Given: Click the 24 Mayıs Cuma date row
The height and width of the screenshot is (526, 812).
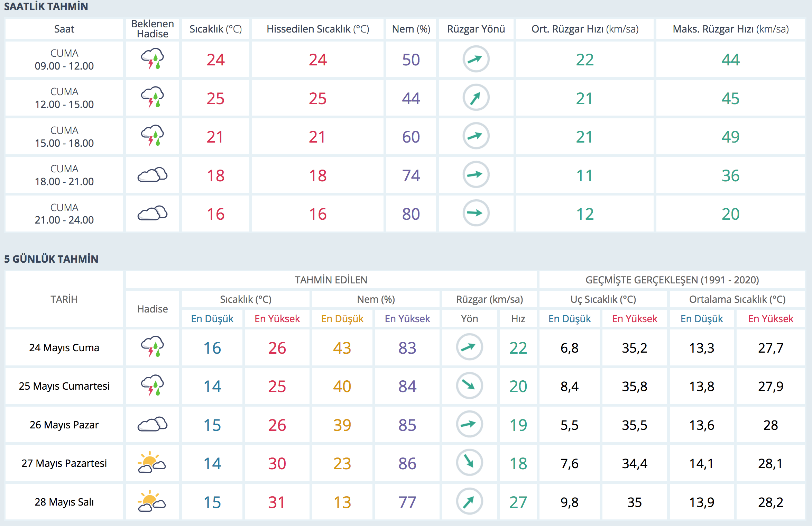Looking at the screenshot, I should pos(64,347).
